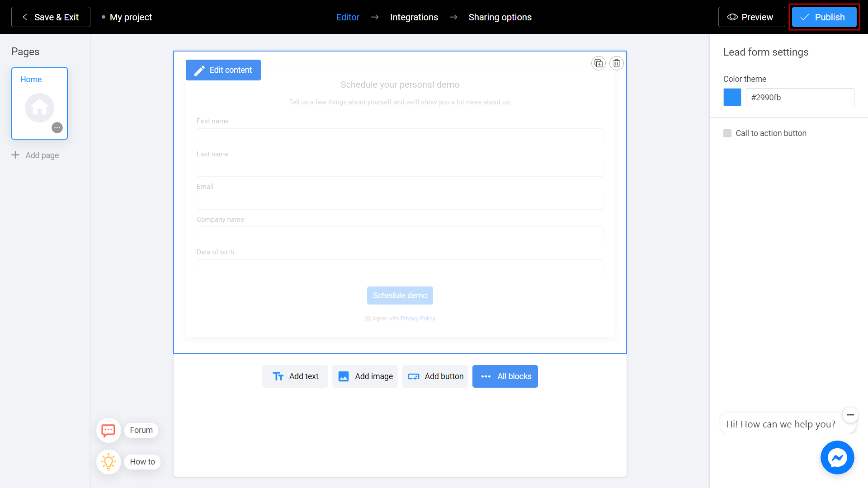Viewport: 868px width, 488px height.
Task: Open the Forum chat icon
Action: click(x=108, y=430)
